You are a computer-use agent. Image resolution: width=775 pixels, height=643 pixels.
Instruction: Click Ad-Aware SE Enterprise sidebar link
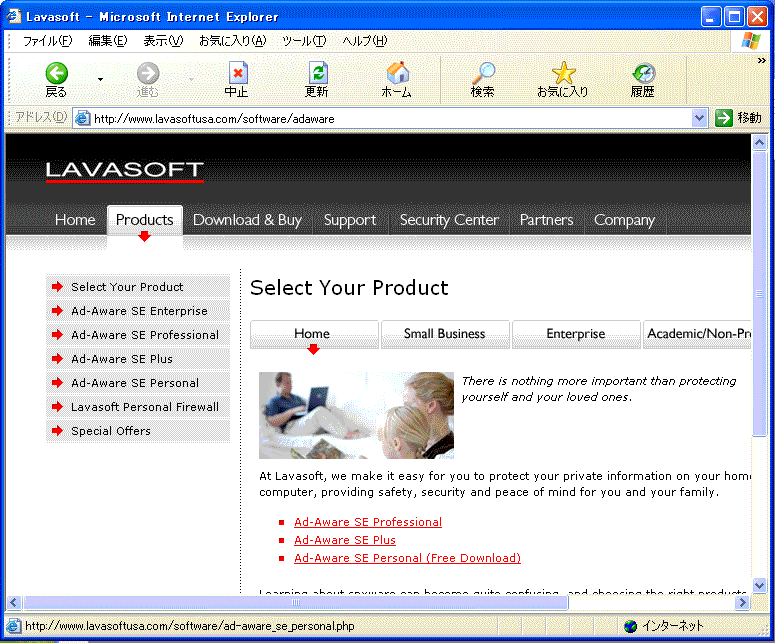click(139, 311)
